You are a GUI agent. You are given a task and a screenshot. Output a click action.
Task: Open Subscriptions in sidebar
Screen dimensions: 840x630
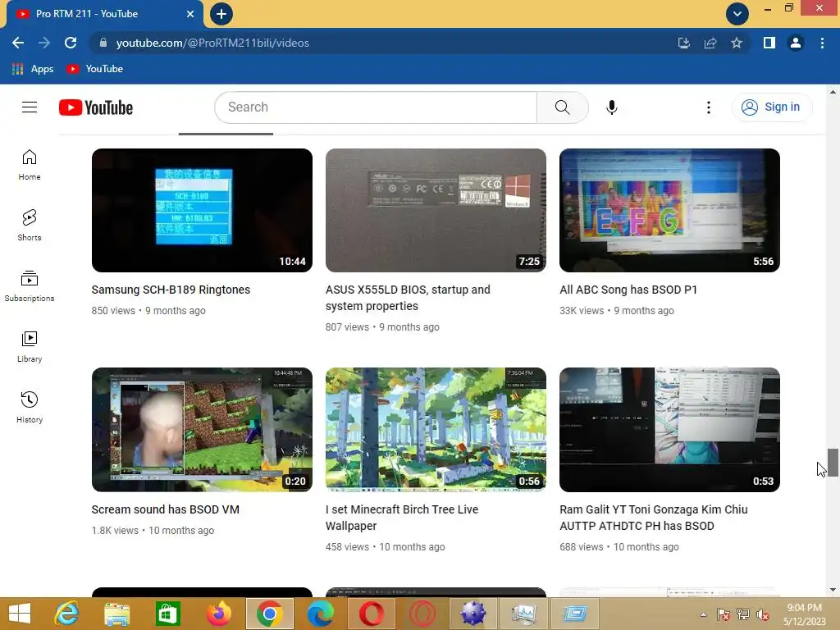point(30,286)
